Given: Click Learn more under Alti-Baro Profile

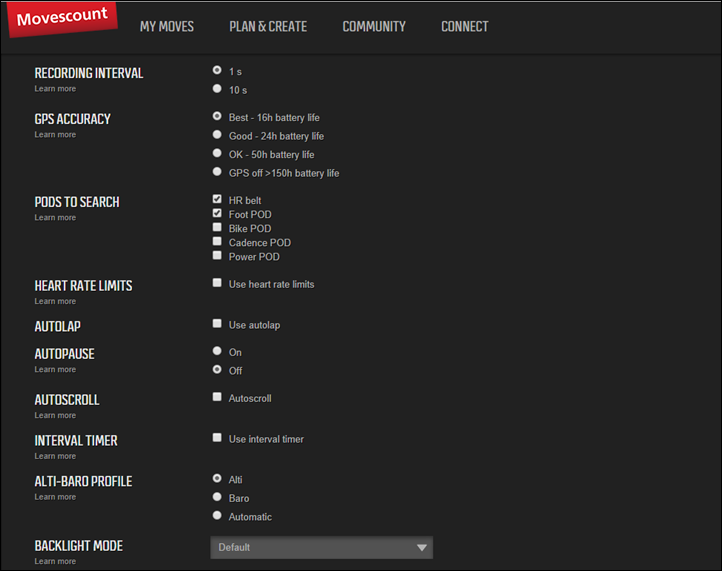Looking at the screenshot, I should point(55,497).
